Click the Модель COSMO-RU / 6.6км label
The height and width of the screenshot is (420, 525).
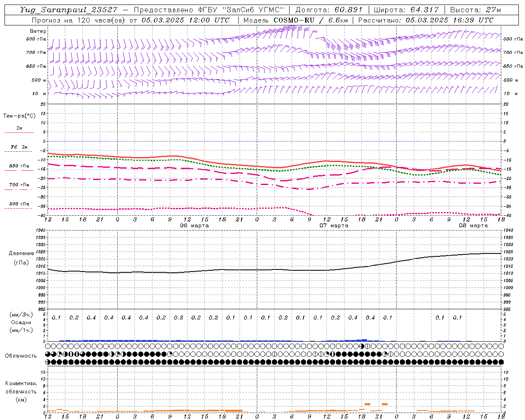pos(295,20)
